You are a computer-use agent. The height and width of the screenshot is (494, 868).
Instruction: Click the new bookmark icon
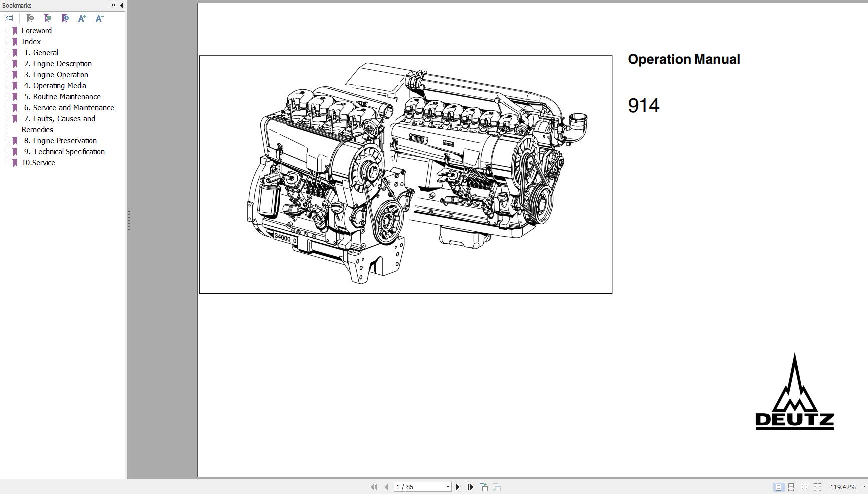coord(48,18)
